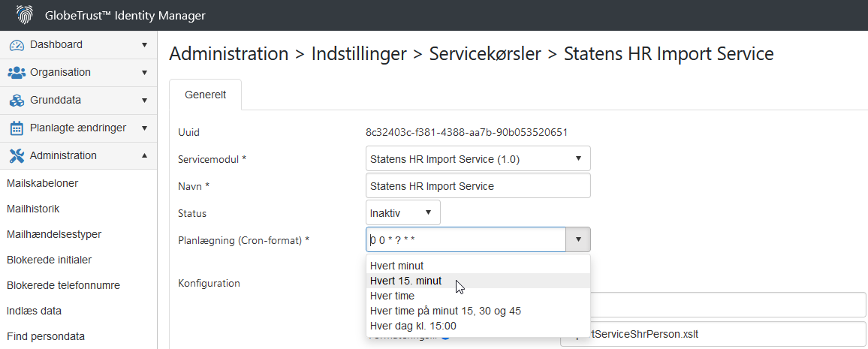Open the Status dropdown showing Inaktiv
868x349 pixels.
coord(403,213)
